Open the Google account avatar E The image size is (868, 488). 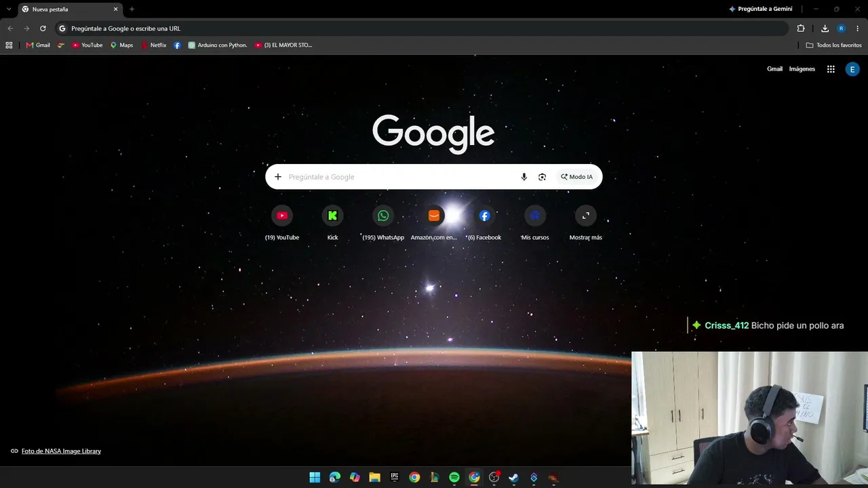coord(852,69)
